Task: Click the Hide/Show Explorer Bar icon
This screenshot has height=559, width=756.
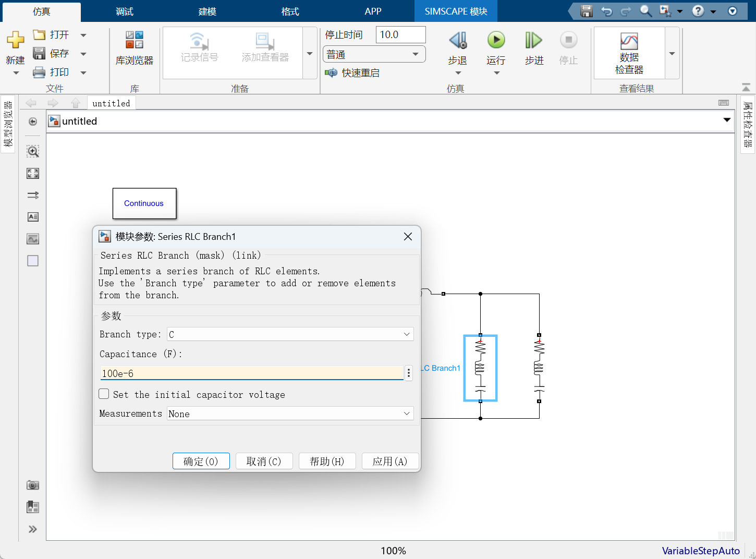Action: point(33,121)
